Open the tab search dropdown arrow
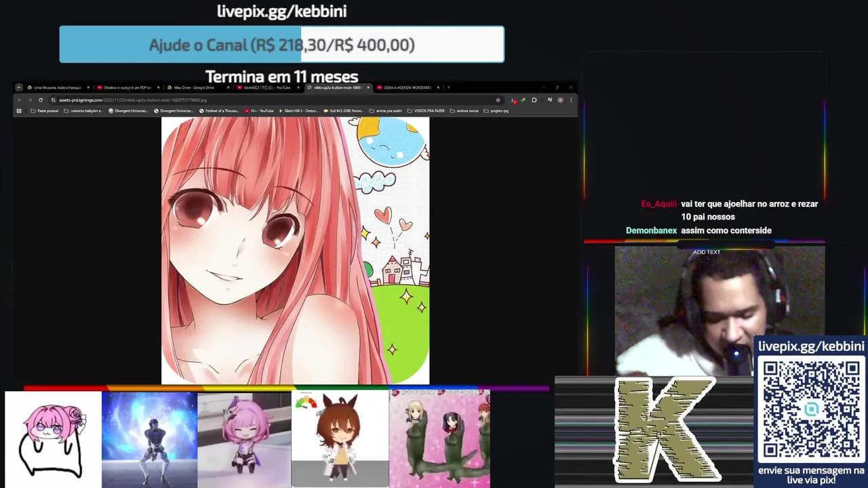Image resolution: width=868 pixels, height=488 pixels. pos(19,87)
